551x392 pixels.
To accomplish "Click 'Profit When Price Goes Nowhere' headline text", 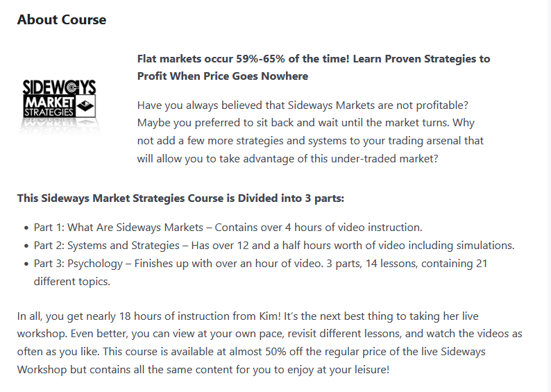I will tap(223, 76).
